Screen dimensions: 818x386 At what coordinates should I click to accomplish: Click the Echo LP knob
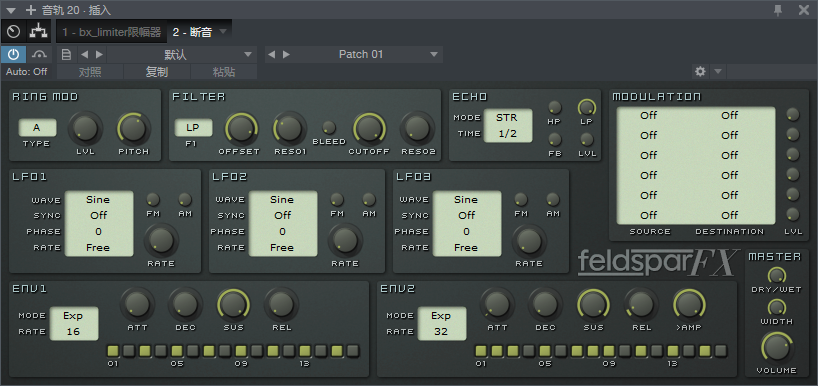(586, 108)
